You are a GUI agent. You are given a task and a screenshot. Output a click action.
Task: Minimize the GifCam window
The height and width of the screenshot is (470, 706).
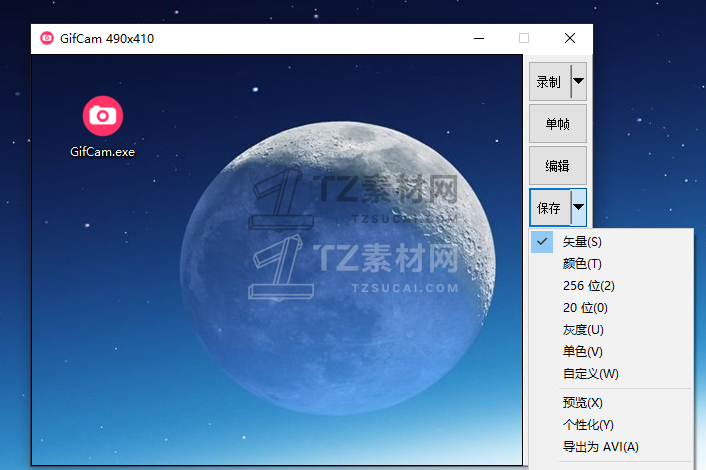coord(479,38)
